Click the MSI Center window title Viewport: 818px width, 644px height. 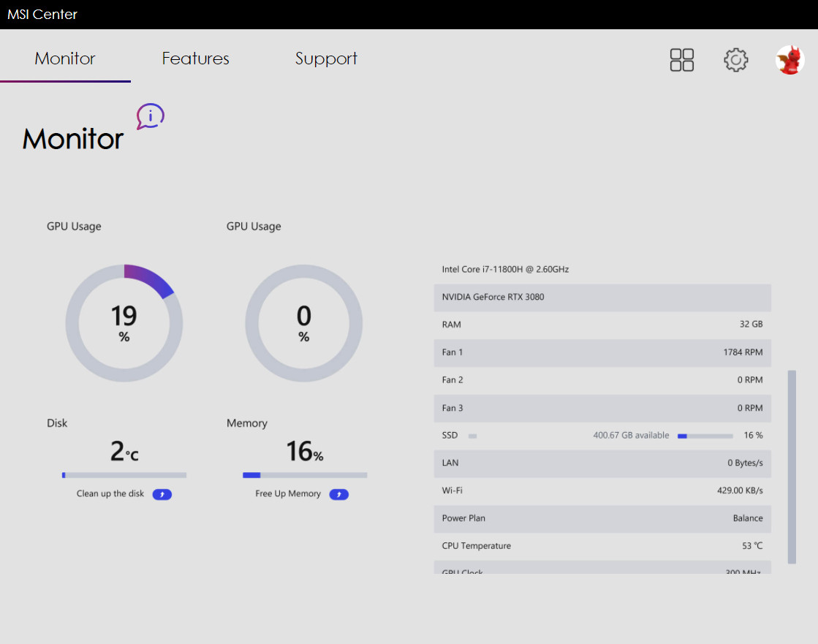[42, 15]
